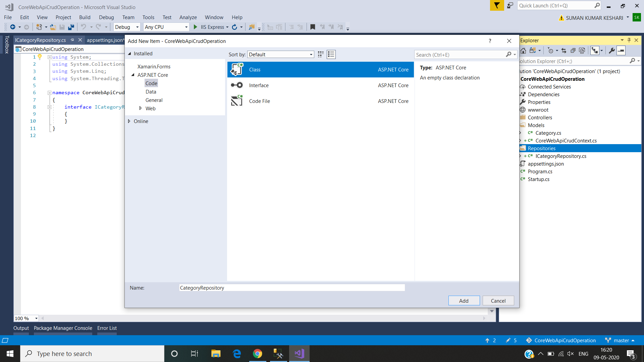Open Properties via wrench icon in Solution Explorer
The image size is (644, 362).
(x=612, y=51)
